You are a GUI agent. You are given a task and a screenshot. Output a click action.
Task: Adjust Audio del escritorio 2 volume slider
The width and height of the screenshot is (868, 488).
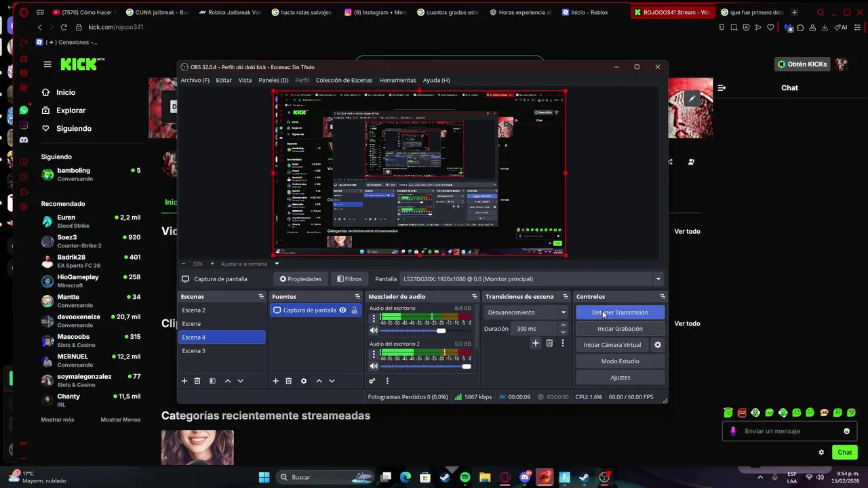tap(426, 367)
